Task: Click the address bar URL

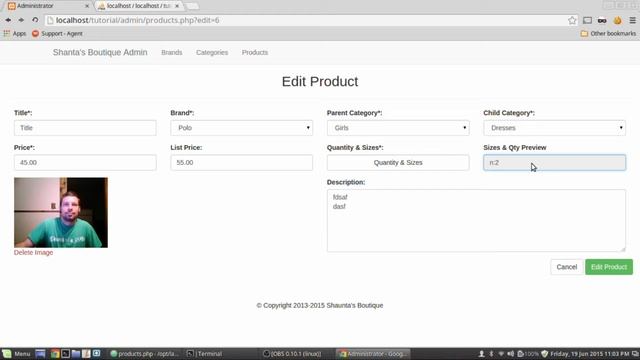Action: [x=138, y=20]
